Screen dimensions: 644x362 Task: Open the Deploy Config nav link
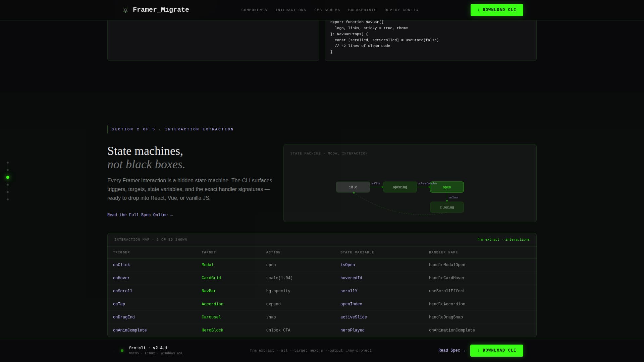401,10
